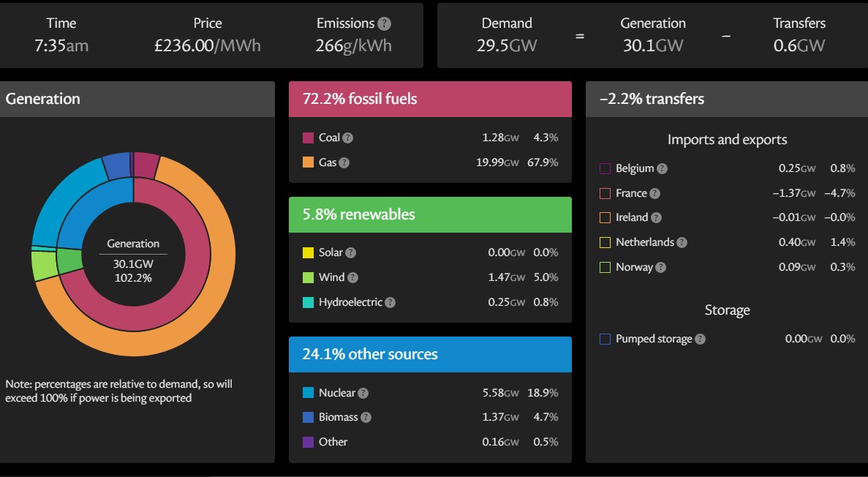The height and width of the screenshot is (477, 868).
Task: Click the Gas help icon
Action: coord(344,162)
